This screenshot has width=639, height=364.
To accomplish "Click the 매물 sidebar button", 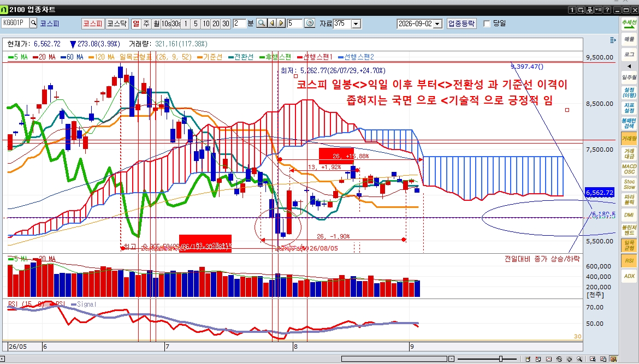I will tap(629, 39).
